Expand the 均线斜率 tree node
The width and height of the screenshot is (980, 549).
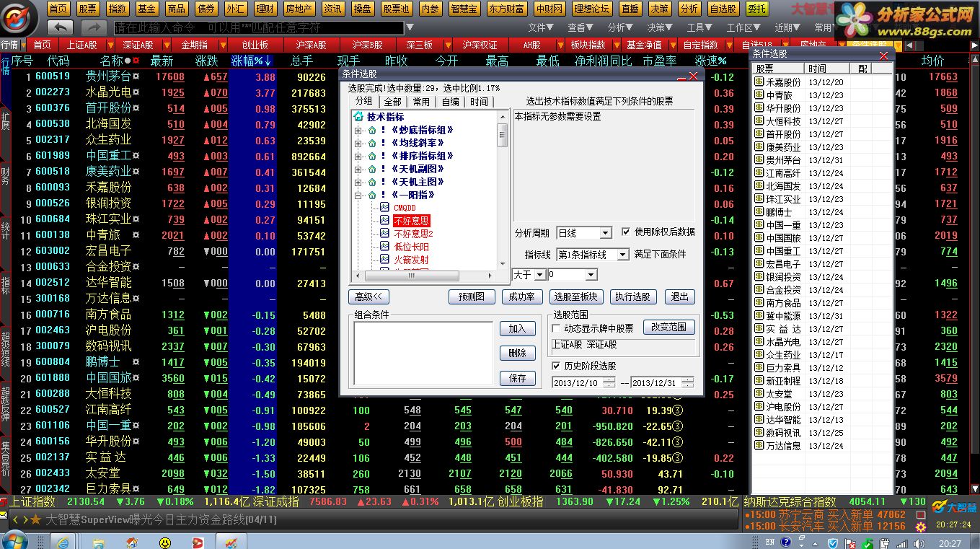pos(358,143)
